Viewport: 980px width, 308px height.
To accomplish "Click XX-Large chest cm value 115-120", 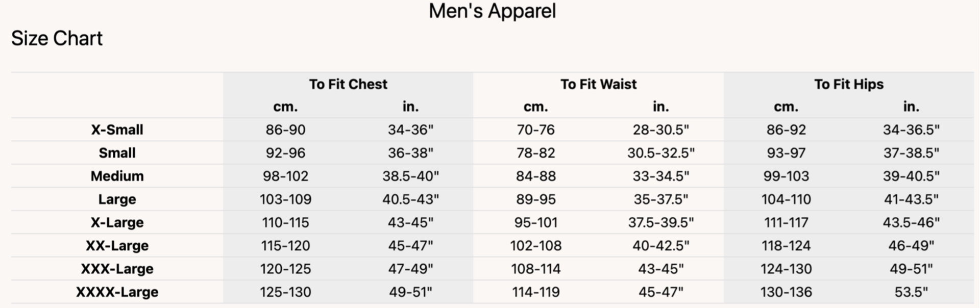I will (x=285, y=245).
